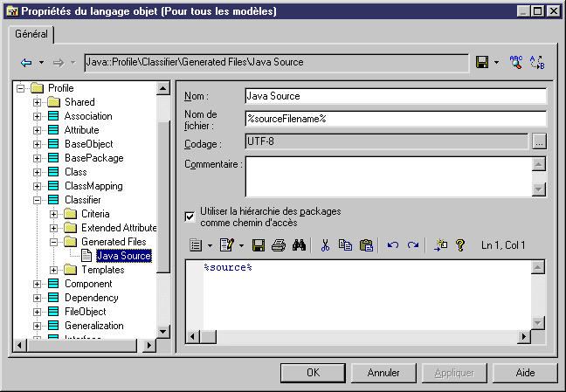Select the Général tab
Screen dimensions: 566x392
[x=31, y=34]
